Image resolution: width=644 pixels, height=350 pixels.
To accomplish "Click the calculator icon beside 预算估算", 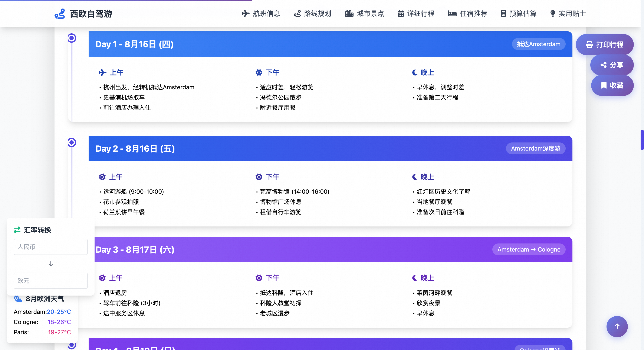I will click(503, 13).
